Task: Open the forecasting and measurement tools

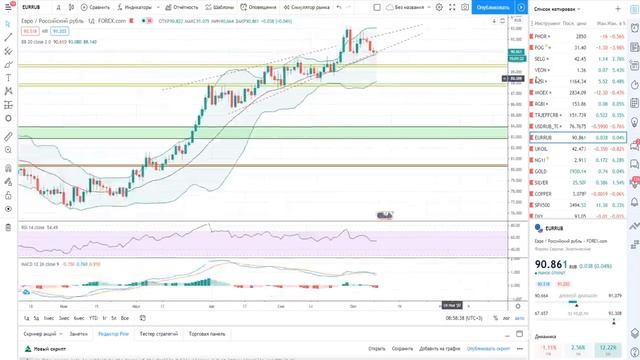Action: tap(8, 105)
